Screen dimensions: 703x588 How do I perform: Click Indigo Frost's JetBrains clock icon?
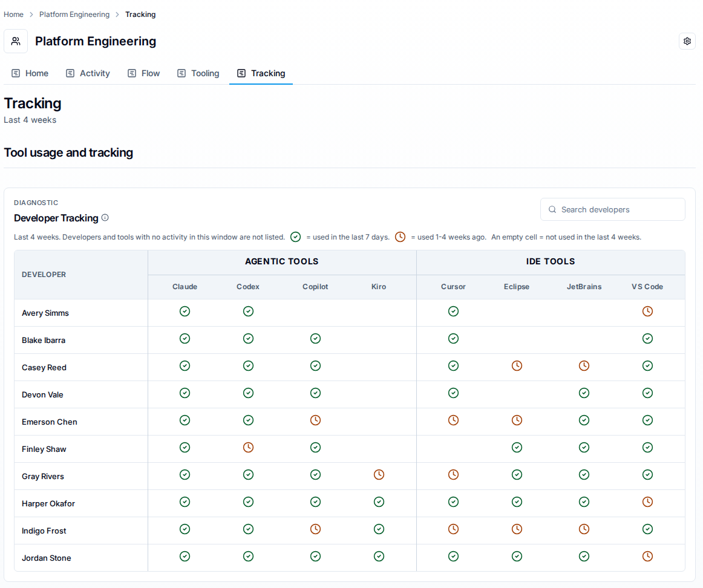tap(584, 529)
